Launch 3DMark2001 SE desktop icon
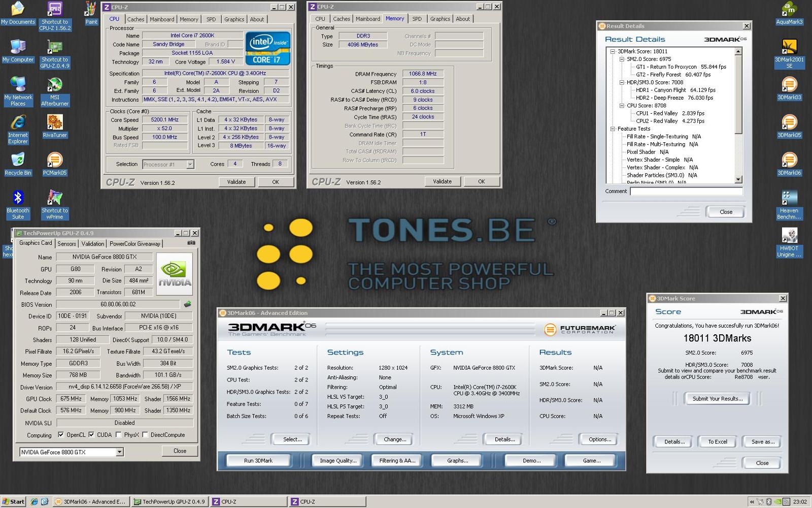This screenshot has width=812, height=508. [x=789, y=54]
